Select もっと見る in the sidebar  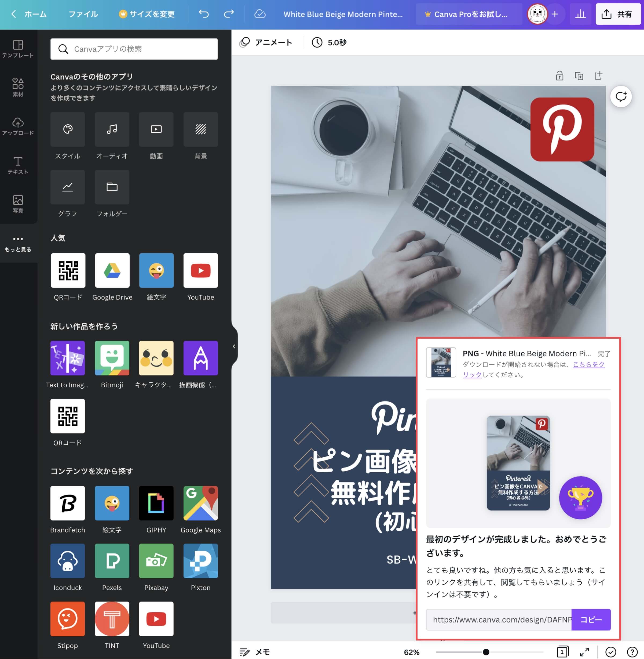click(x=18, y=244)
